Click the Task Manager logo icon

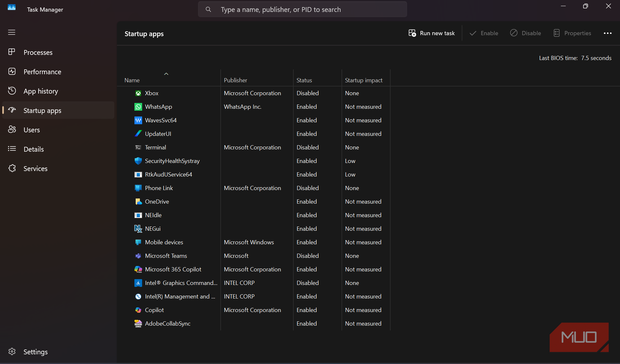(12, 7)
